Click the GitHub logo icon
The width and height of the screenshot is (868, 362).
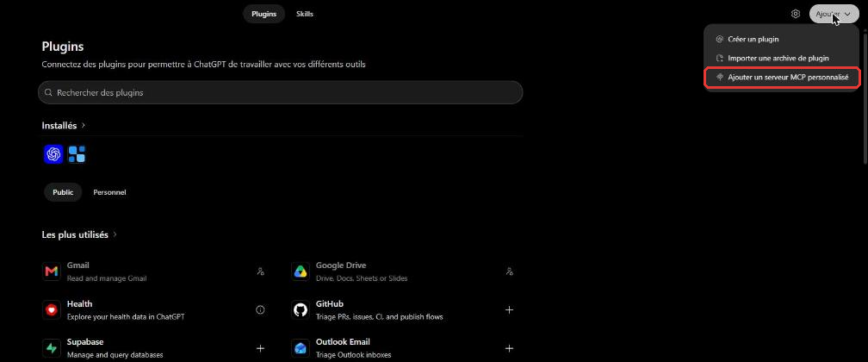(x=301, y=310)
